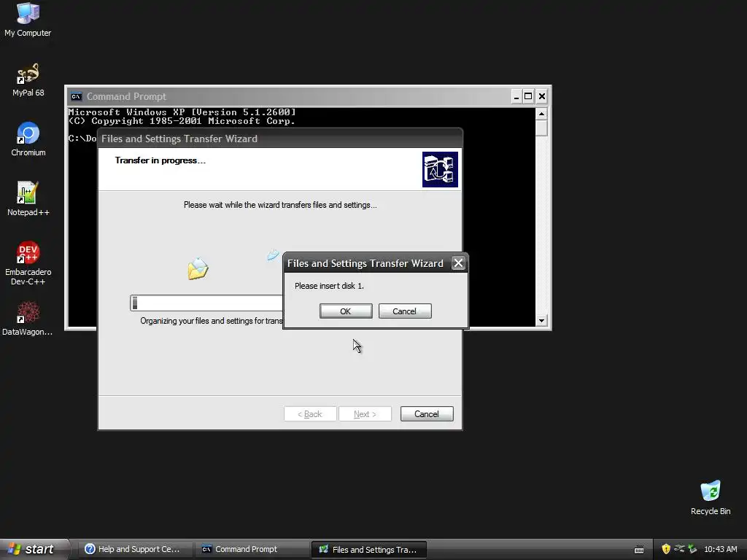Maximize the Command Prompt window

[528, 97]
